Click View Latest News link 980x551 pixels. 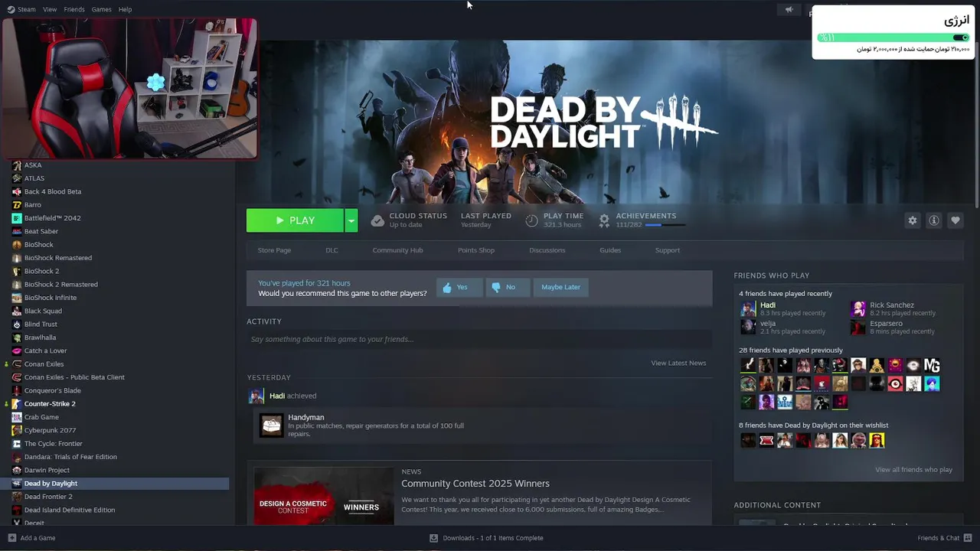[678, 363]
